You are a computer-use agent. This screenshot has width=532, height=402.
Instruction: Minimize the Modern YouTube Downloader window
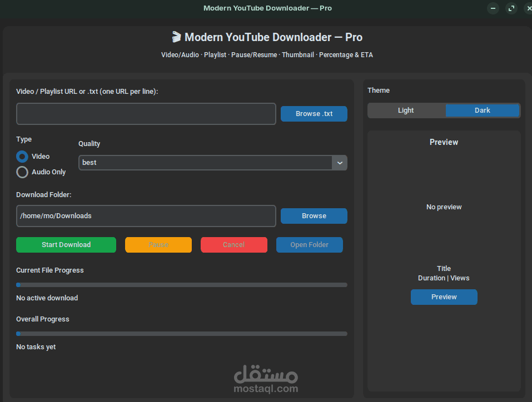click(493, 8)
